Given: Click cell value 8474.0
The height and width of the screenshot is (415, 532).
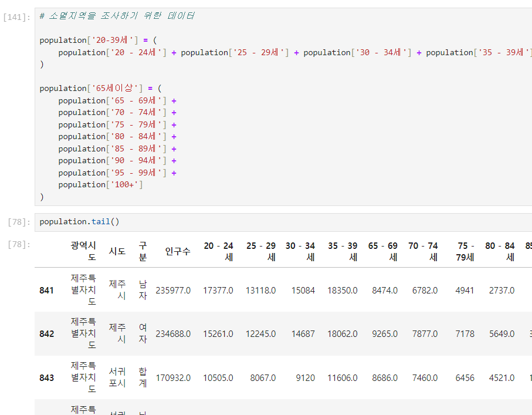Looking at the screenshot, I should click(x=385, y=291).
